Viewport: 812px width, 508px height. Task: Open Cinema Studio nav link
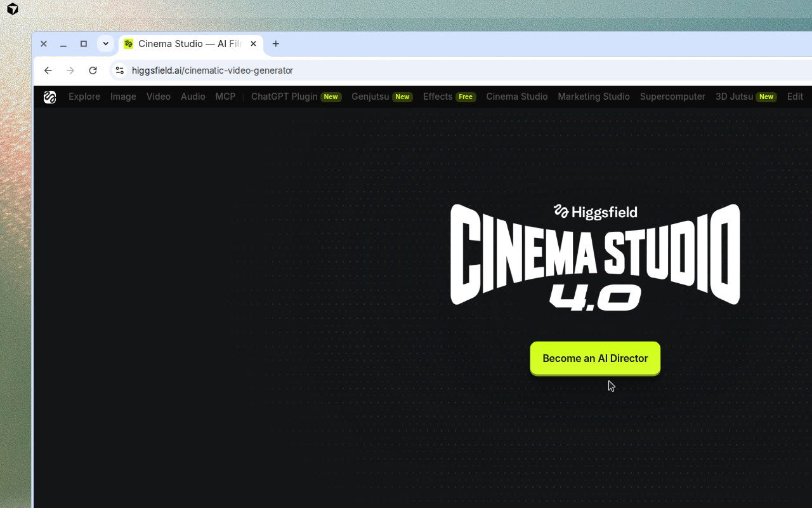[x=516, y=97]
